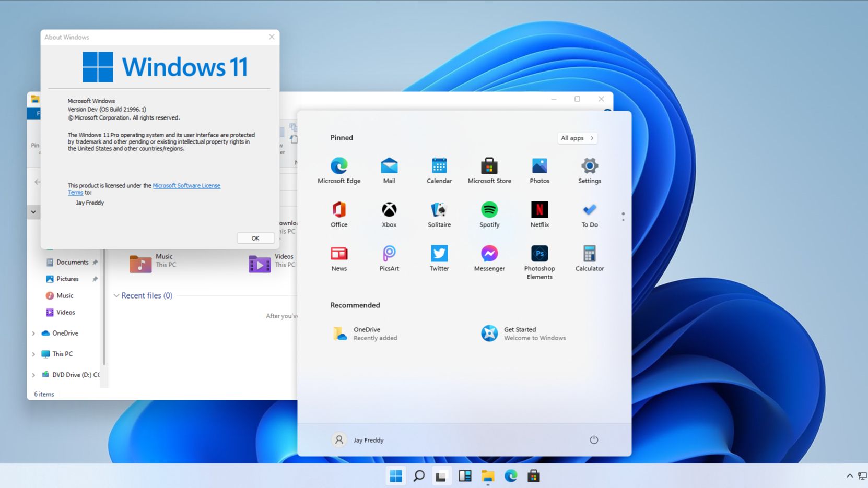Select Documents in Quick access
868x488 pixels.
point(72,263)
